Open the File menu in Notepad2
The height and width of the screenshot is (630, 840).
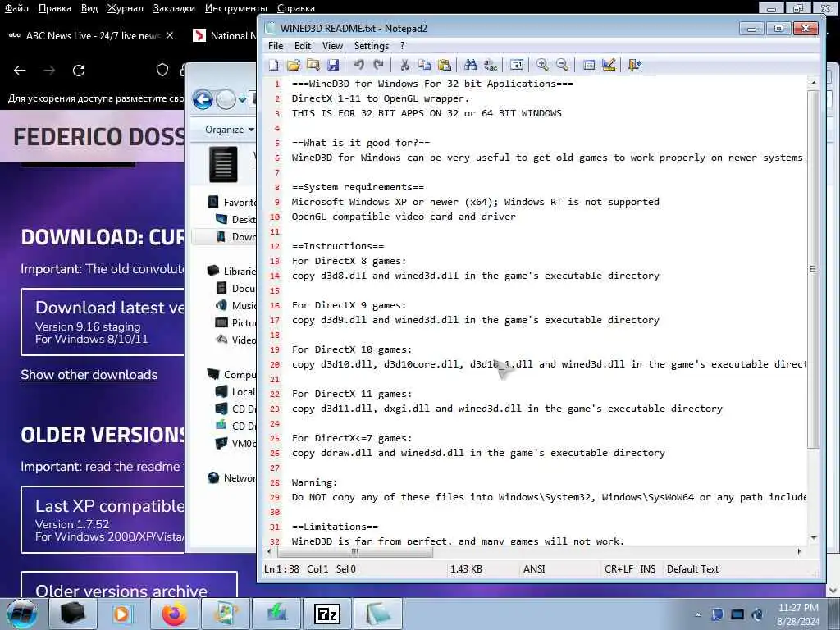[x=276, y=46]
